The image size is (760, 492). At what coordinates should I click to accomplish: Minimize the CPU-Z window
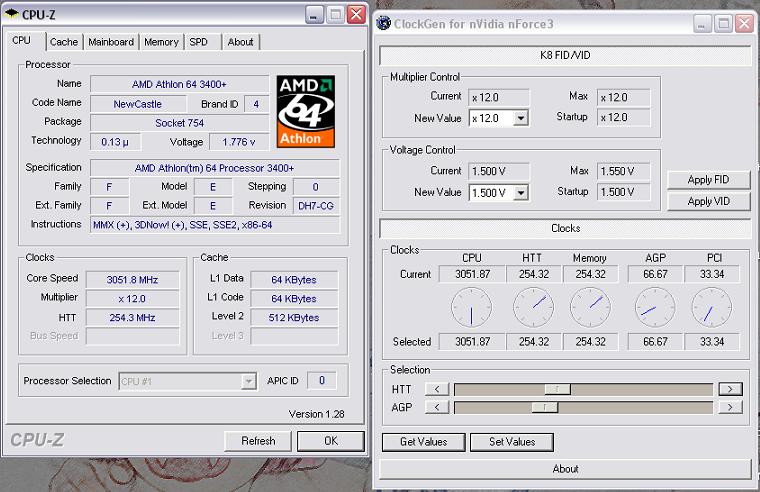click(x=315, y=15)
